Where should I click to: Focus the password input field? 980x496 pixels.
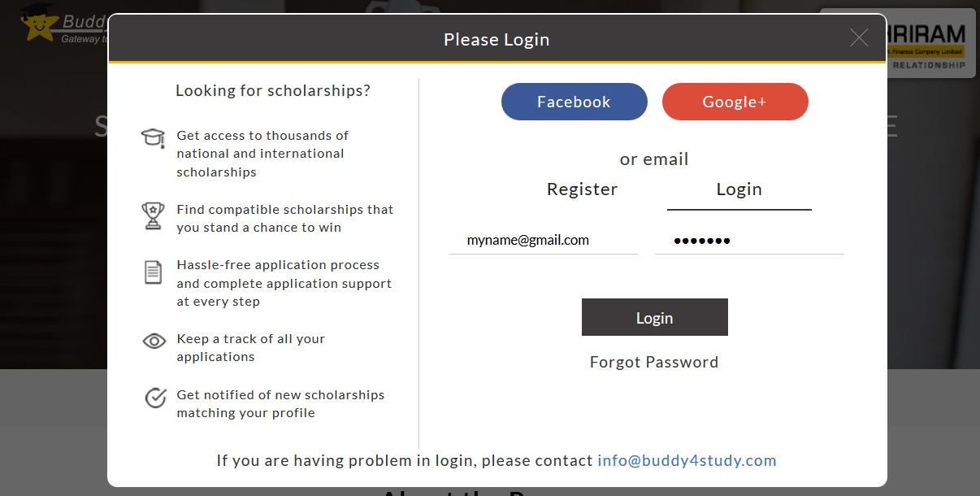(x=748, y=241)
